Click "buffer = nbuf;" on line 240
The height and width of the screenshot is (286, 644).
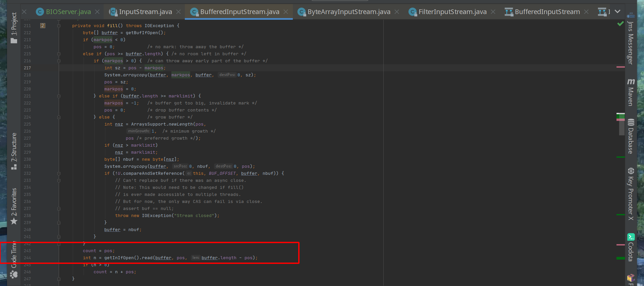[x=123, y=230]
